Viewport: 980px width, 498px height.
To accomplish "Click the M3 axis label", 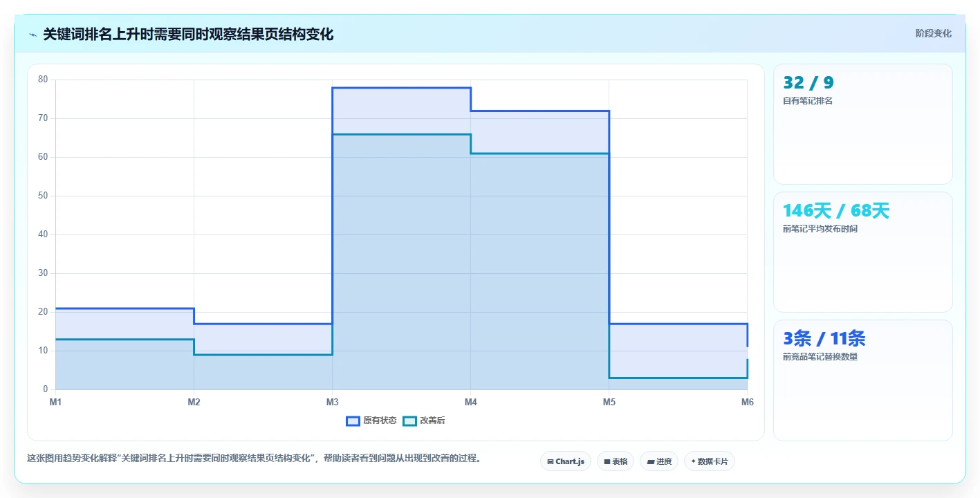I will click(332, 402).
